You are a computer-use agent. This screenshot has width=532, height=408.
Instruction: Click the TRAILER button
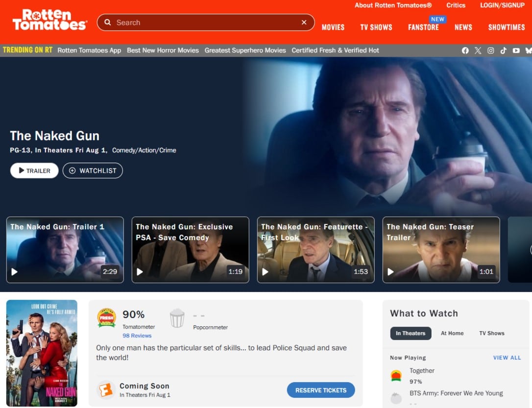[x=34, y=170]
